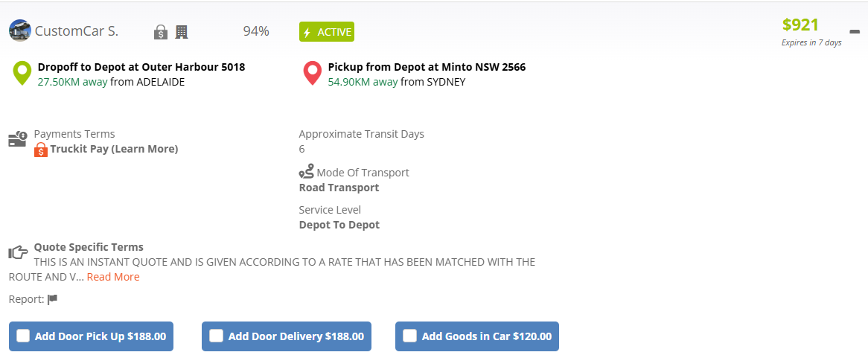Click the Mode Of Transport route icon
This screenshot has height=355, width=868.
(x=306, y=172)
